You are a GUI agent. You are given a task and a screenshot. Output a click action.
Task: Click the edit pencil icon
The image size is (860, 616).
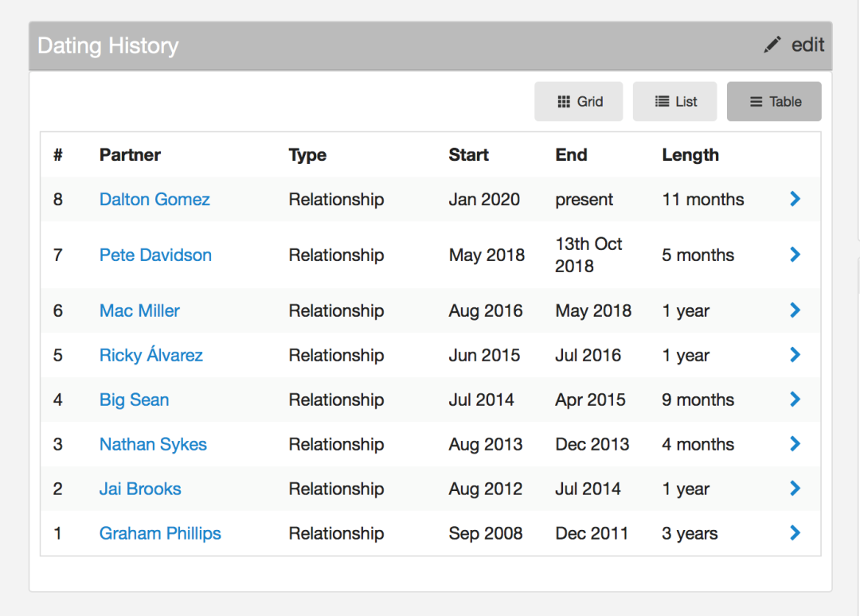pyautogui.click(x=772, y=45)
